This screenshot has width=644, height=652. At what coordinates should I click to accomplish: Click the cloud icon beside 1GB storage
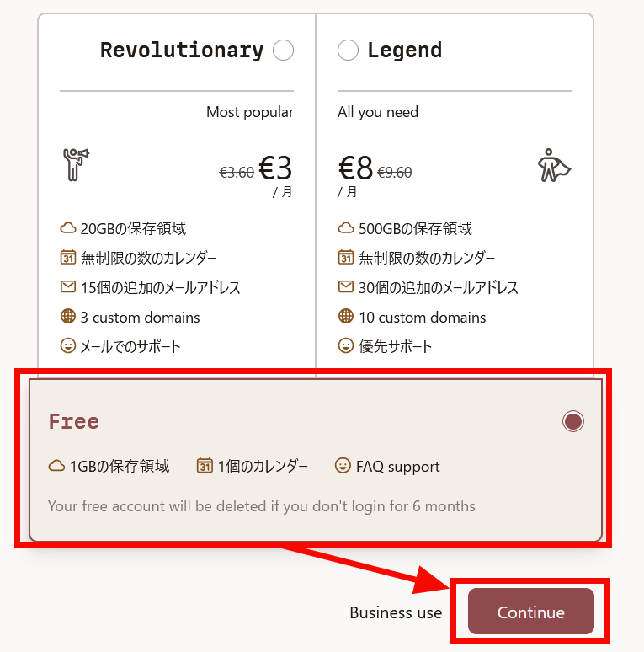[56, 466]
